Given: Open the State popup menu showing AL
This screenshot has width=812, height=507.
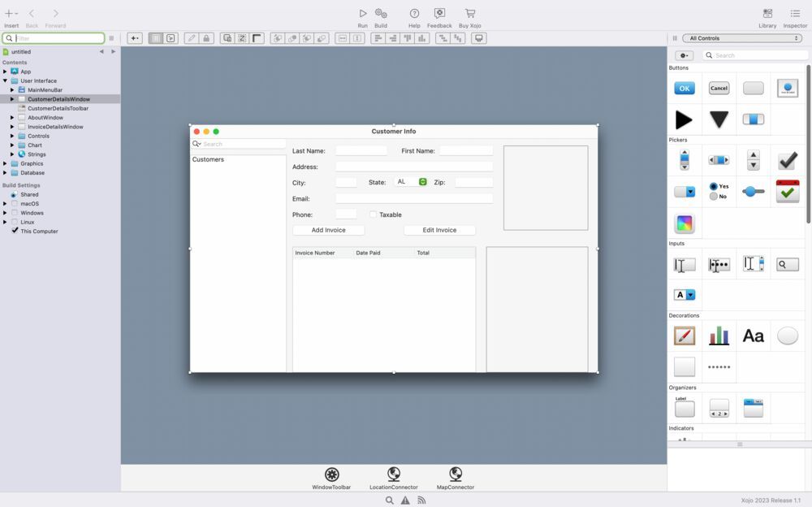Looking at the screenshot, I should [x=411, y=182].
